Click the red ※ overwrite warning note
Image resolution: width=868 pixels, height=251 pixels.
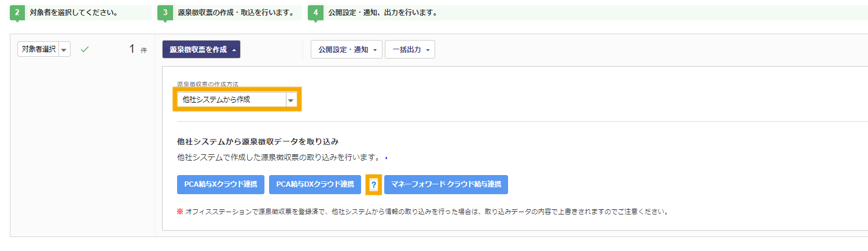[x=423, y=212]
